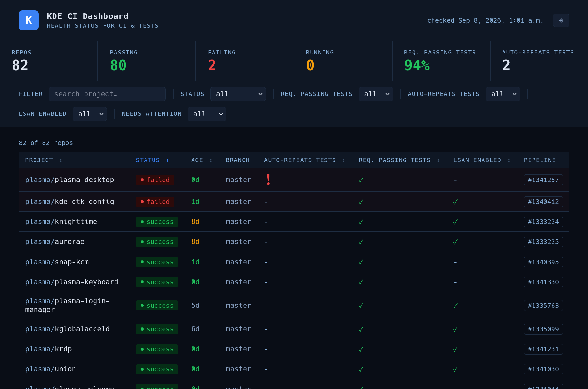Viewport: 588px width, 389px height.
Task: Click Req. Passing checkmark for aurorae
Action: click(361, 242)
